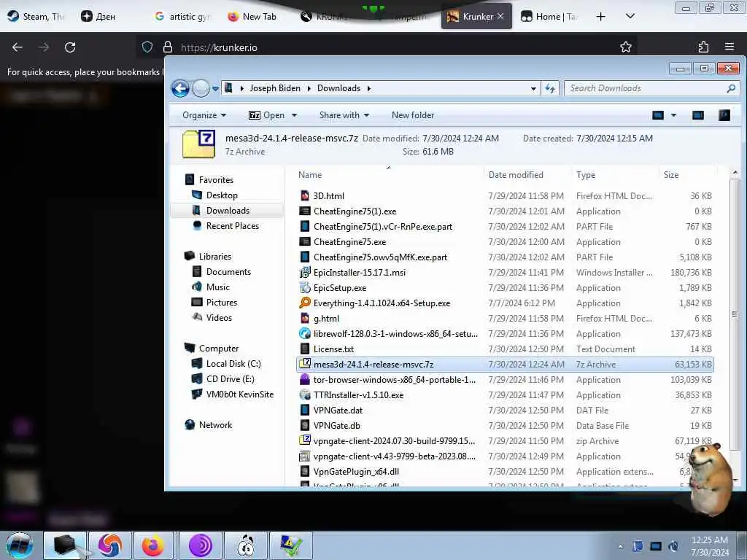Switch to the Home tab in Firefox
Screen dimensions: 747x560
549,17
